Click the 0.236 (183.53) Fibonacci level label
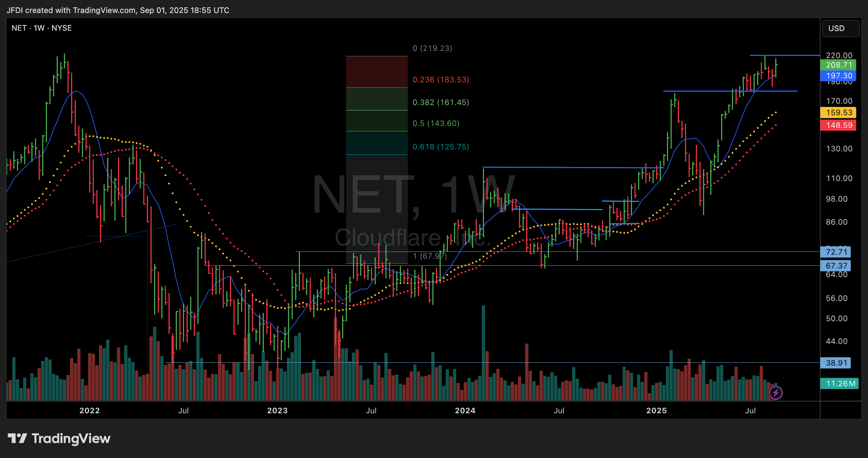The height and width of the screenshot is (458, 868). click(441, 80)
